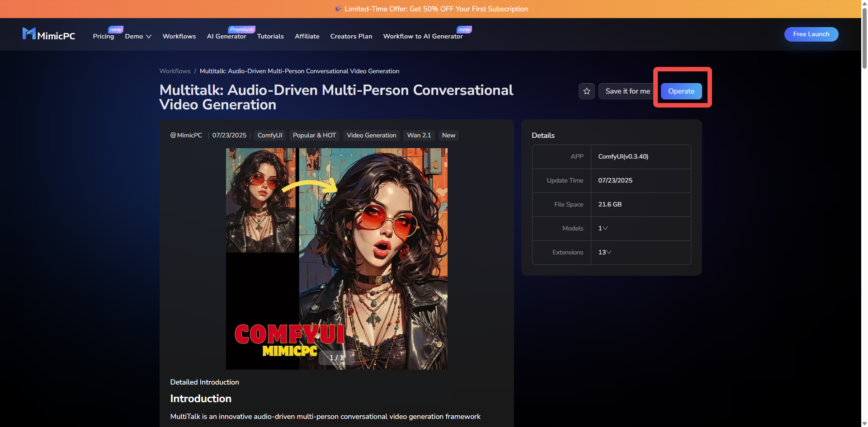Click the Free Launch button
Screen dimensions: 868x427
tap(811, 34)
